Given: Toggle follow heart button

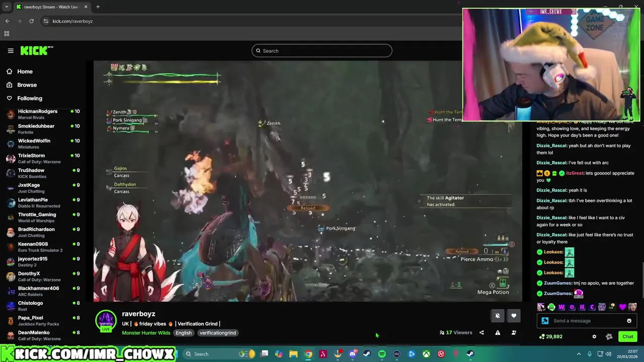Looking at the screenshot, I should pos(514,316).
